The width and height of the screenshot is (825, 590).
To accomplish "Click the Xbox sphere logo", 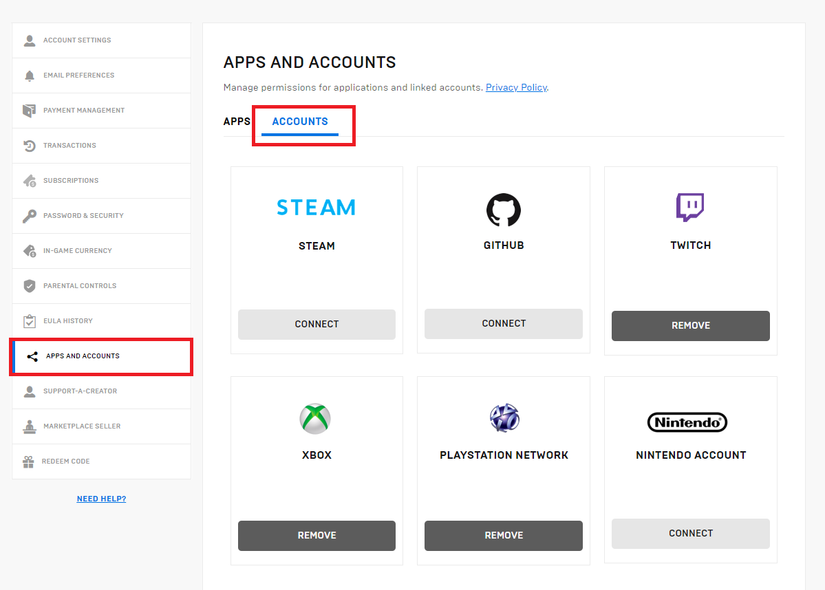I will coord(315,418).
